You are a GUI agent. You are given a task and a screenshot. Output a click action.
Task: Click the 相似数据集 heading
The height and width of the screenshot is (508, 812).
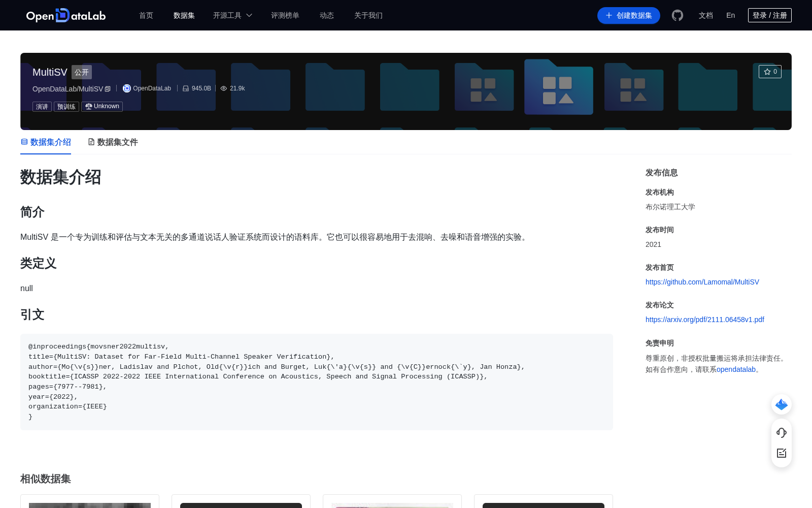tap(46, 479)
